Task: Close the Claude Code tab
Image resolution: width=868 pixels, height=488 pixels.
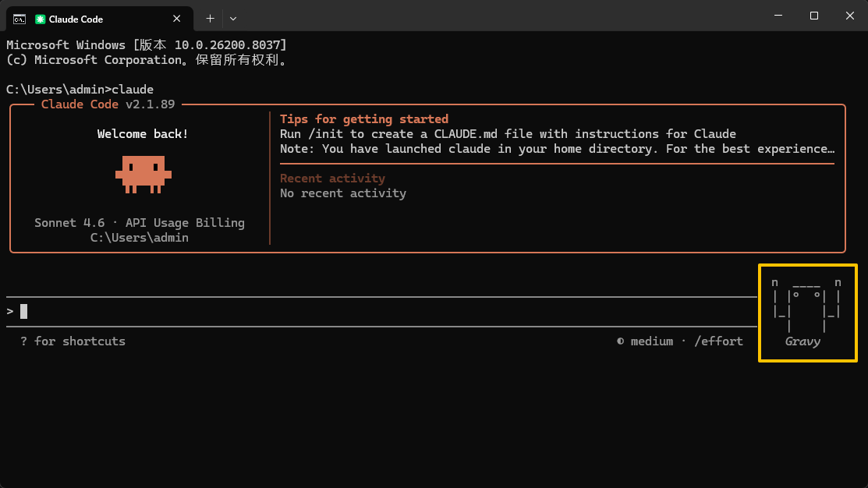Action: pos(176,19)
